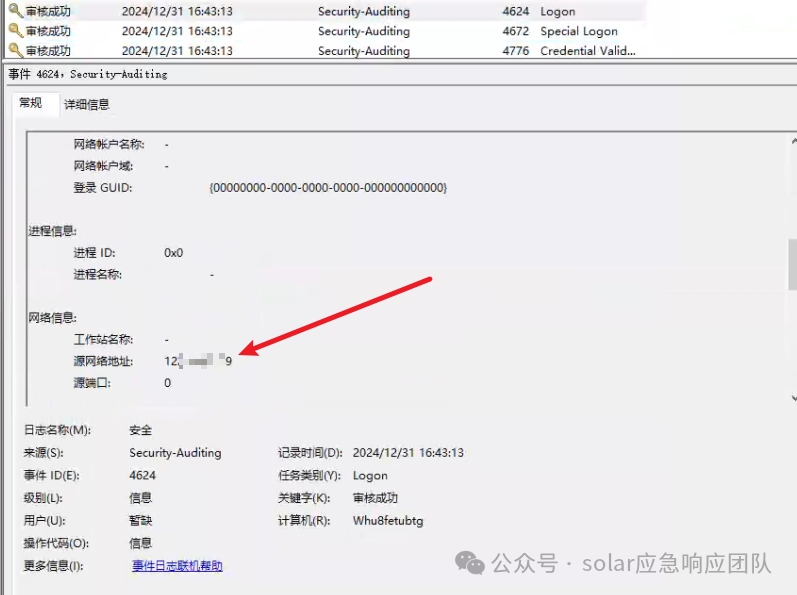Image resolution: width=797 pixels, height=595 pixels.
Task: Click the 登录 GUID value text
Action: [x=328, y=188]
